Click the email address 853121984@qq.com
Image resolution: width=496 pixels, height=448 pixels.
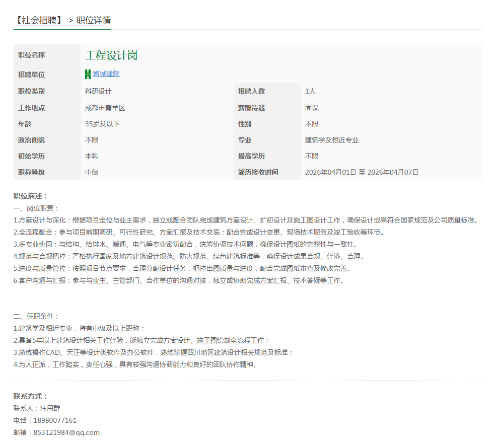coord(66,432)
